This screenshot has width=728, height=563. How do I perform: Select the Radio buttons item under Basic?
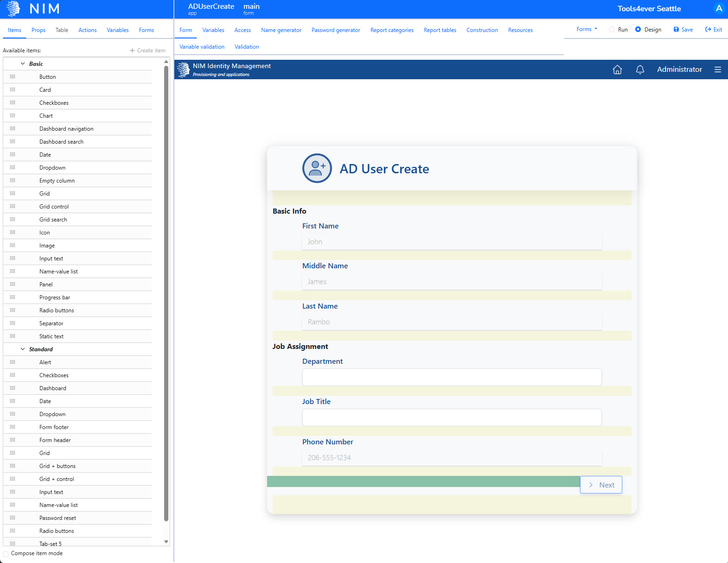[x=57, y=310]
